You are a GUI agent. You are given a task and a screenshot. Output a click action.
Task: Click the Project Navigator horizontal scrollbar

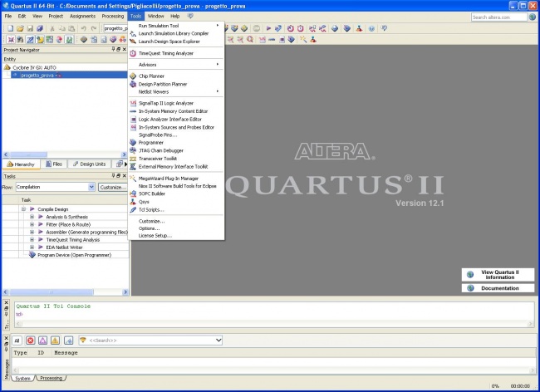[x=65, y=154]
